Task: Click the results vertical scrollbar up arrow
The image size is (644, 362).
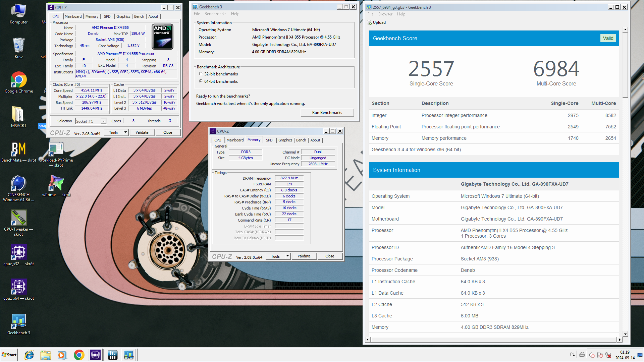Action: 625,30
